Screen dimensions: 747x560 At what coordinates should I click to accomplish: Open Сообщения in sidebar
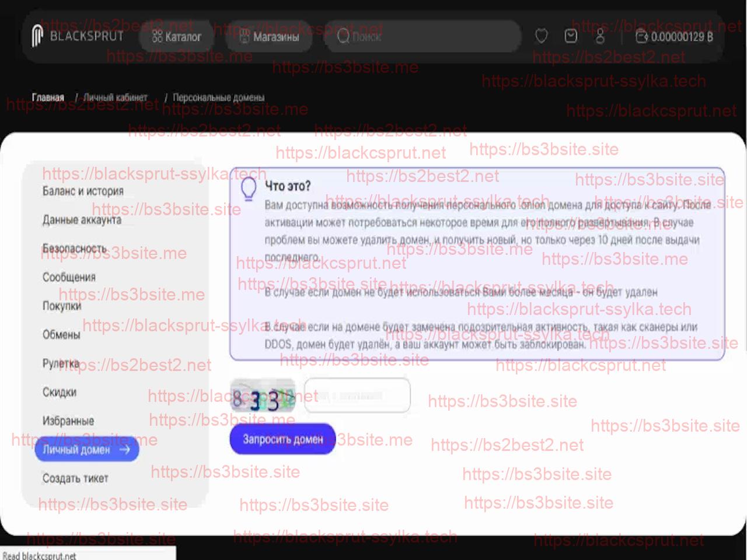(x=69, y=277)
